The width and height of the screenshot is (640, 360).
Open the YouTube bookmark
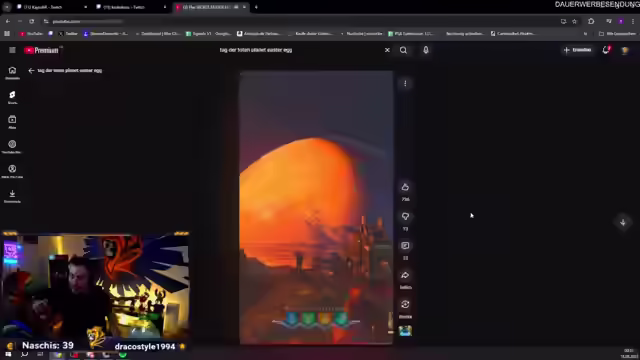[x=31, y=33]
